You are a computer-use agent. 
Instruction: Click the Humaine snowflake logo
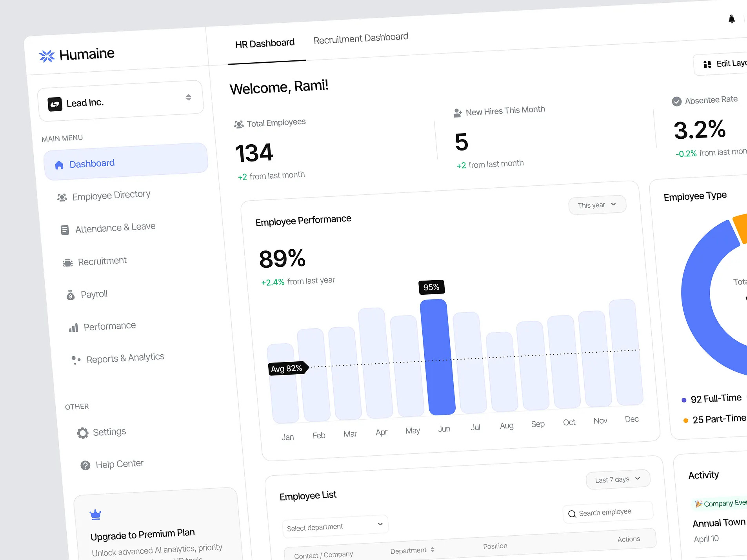[47, 56]
